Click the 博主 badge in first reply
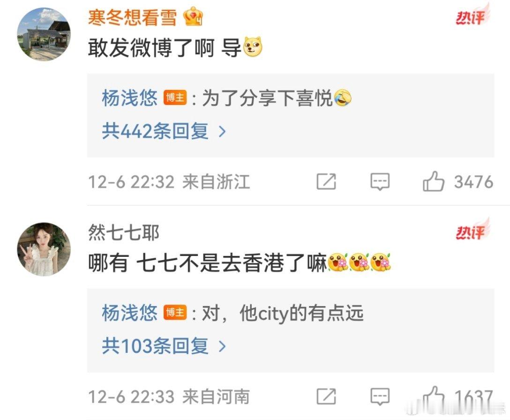The height and width of the screenshot is (420, 510). click(x=175, y=97)
